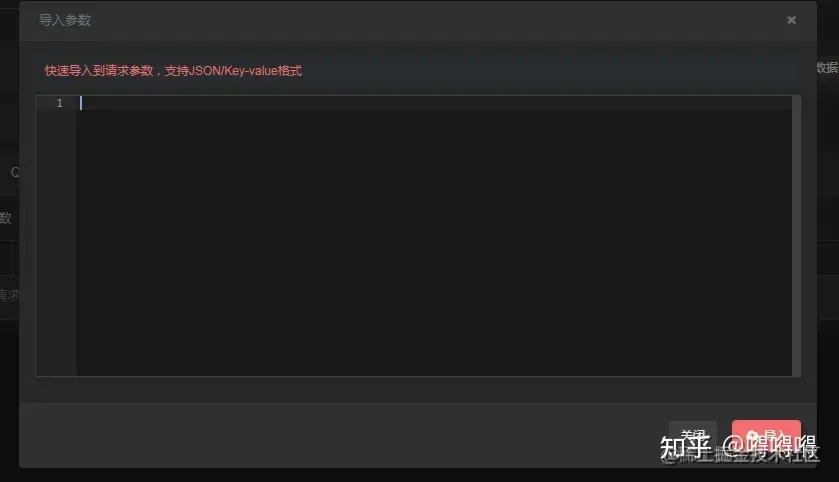Click the partially hidden 数据 label behind dialog
The height and width of the screenshot is (482, 839).
tap(827, 67)
